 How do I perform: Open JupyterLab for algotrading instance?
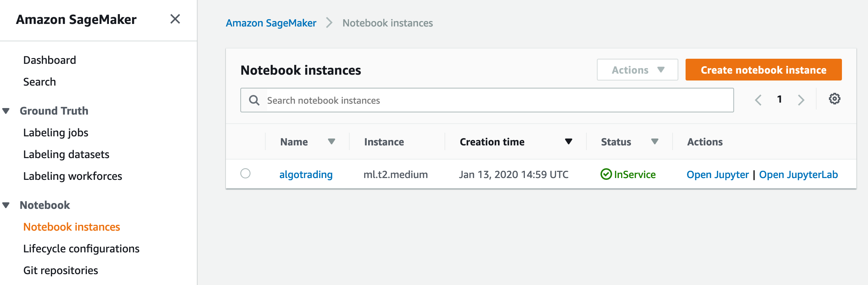[x=798, y=175]
